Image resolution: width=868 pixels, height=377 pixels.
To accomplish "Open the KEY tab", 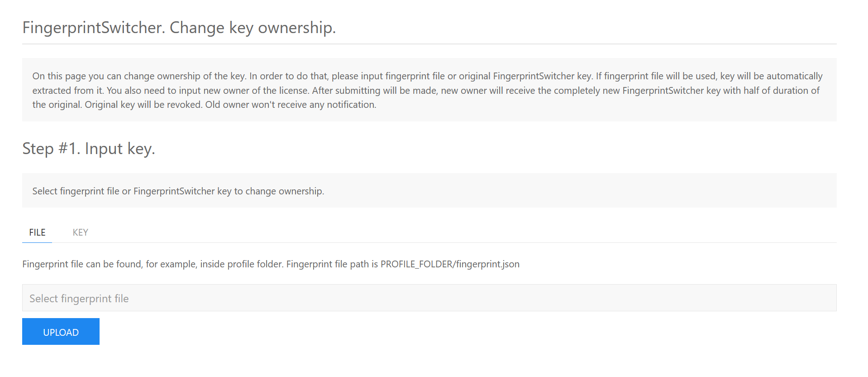I will coord(80,232).
